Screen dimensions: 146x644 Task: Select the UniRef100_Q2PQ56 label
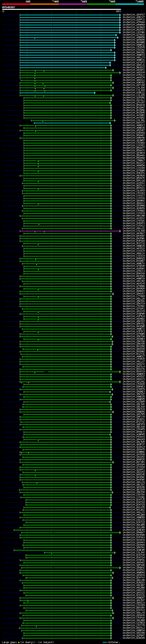pyautogui.click(x=133, y=98)
